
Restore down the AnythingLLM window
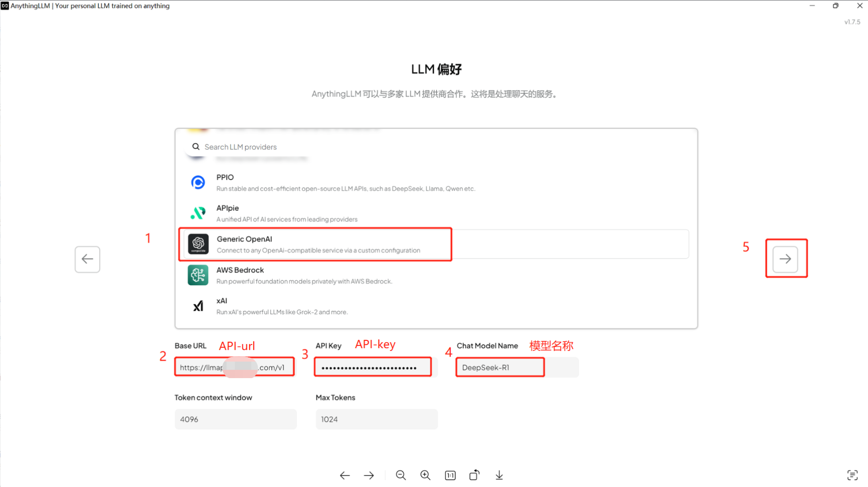[x=835, y=6]
